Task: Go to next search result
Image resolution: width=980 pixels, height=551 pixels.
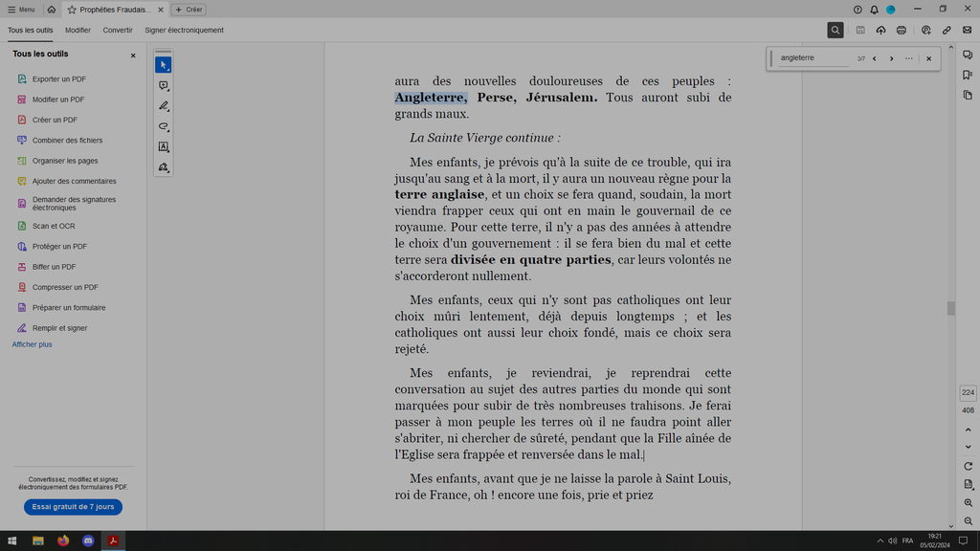Action: click(891, 58)
